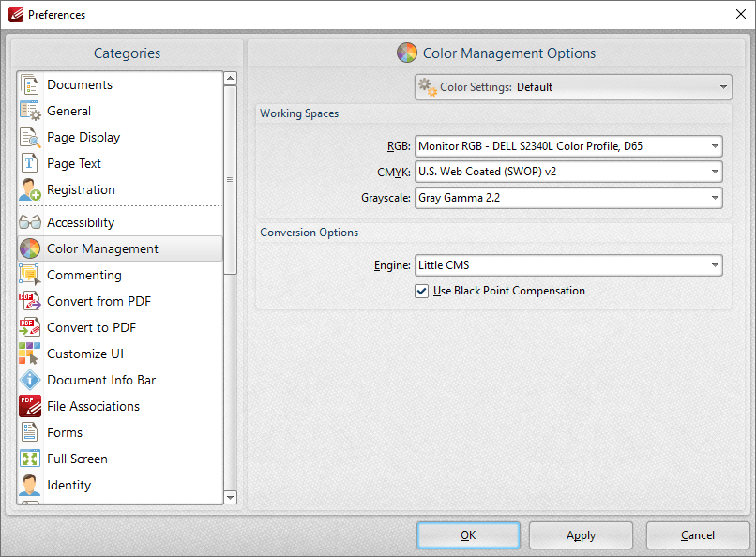Image resolution: width=756 pixels, height=557 pixels.
Task: Click the Color Settings gears icon
Action: tap(429, 86)
